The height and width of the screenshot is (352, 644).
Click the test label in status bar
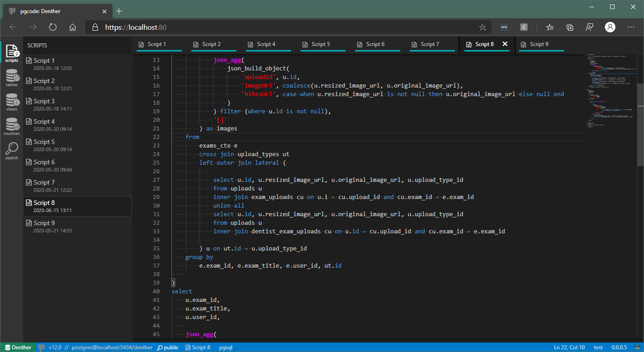point(598,347)
